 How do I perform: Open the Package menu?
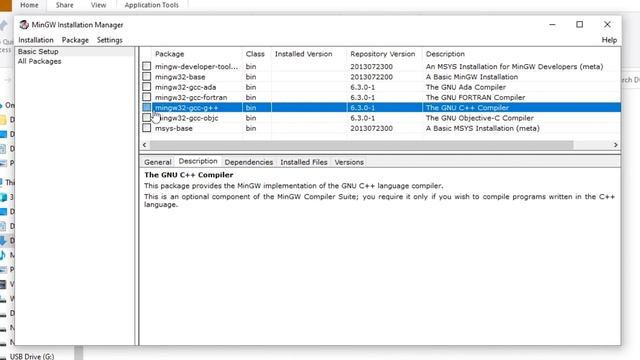pos(75,40)
